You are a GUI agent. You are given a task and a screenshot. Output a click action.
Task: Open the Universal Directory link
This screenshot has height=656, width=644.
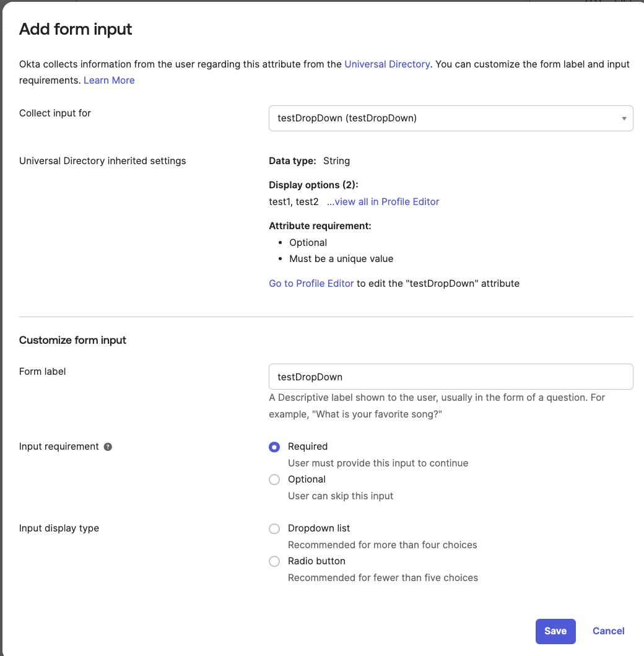pyautogui.click(x=387, y=64)
